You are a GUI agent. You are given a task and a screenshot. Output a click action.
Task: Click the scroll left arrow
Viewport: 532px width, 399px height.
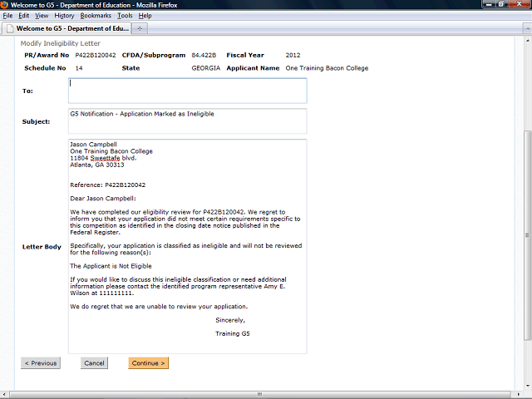click(3, 394)
